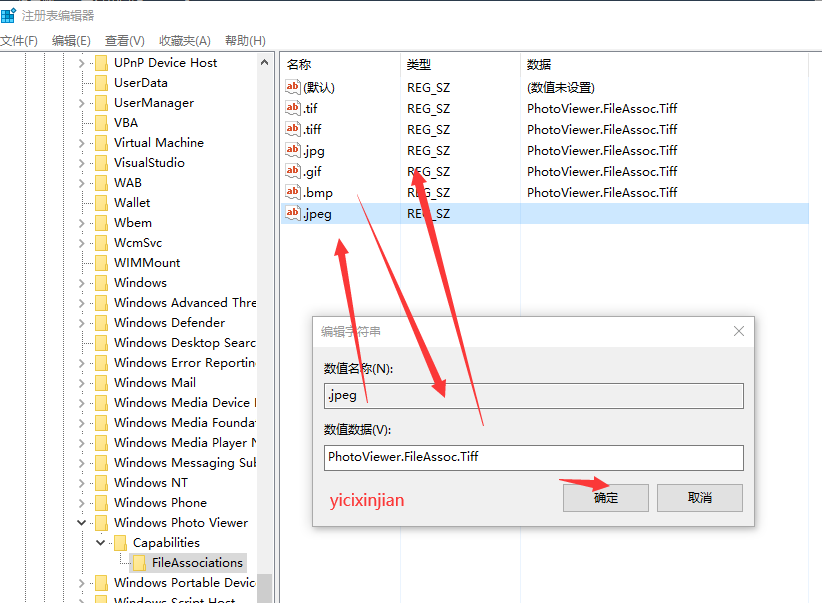
Task: Click the 取消 button in the dialog
Action: coord(700,498)
